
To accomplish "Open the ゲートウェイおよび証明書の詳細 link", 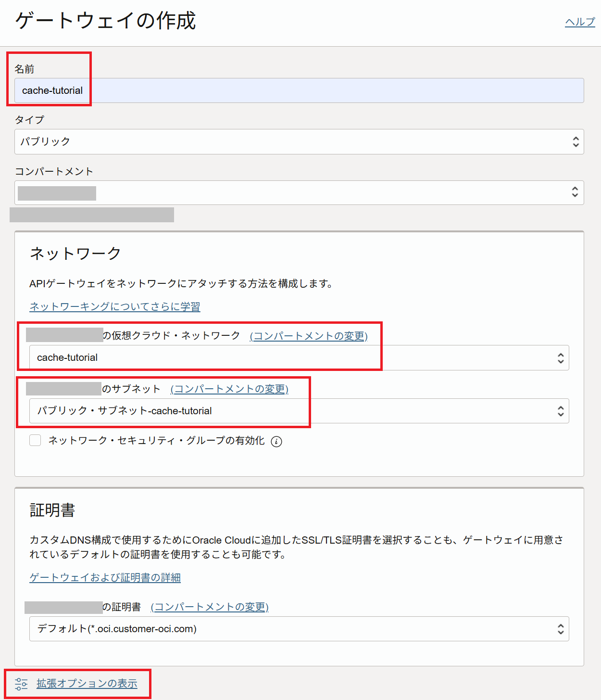I will (105, 577).
